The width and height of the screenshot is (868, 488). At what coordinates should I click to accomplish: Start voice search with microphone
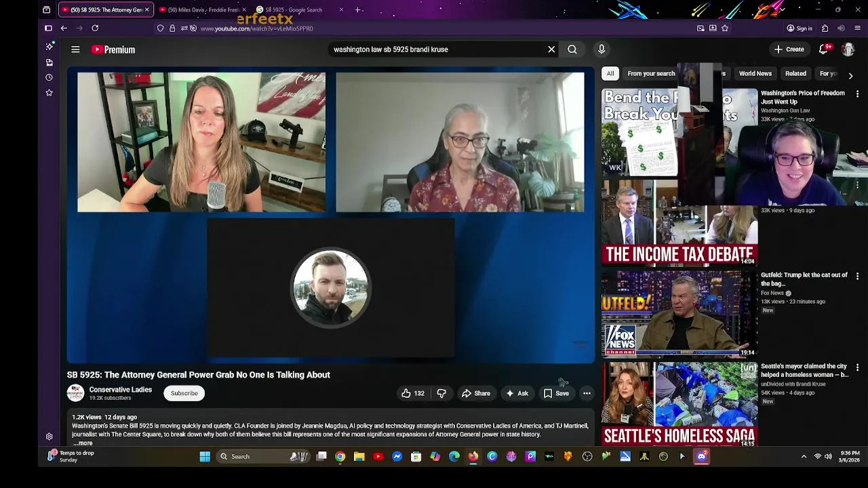click(601, 49)
